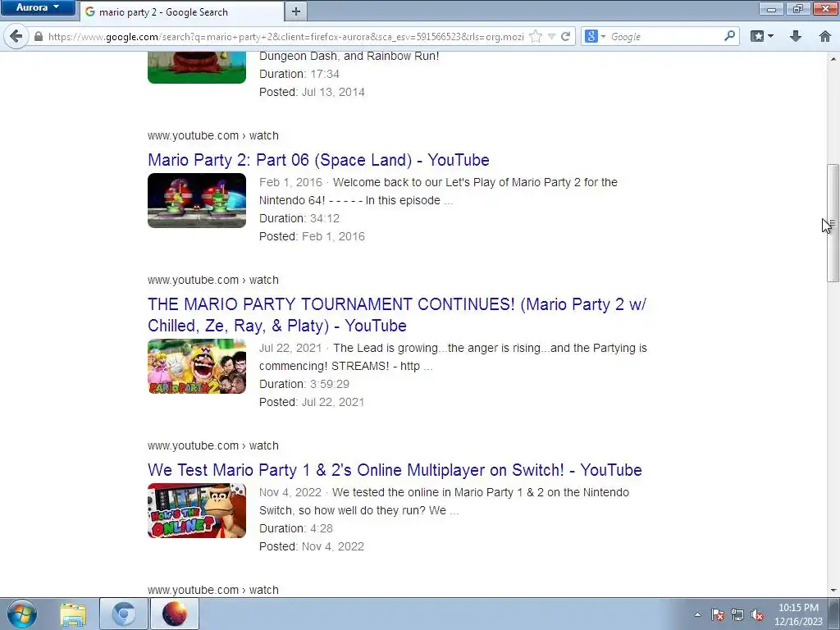Focus the Google search box in toolbar
Image resolution: width=840 pixels, height=630 pixels.
tap(664, 36)
